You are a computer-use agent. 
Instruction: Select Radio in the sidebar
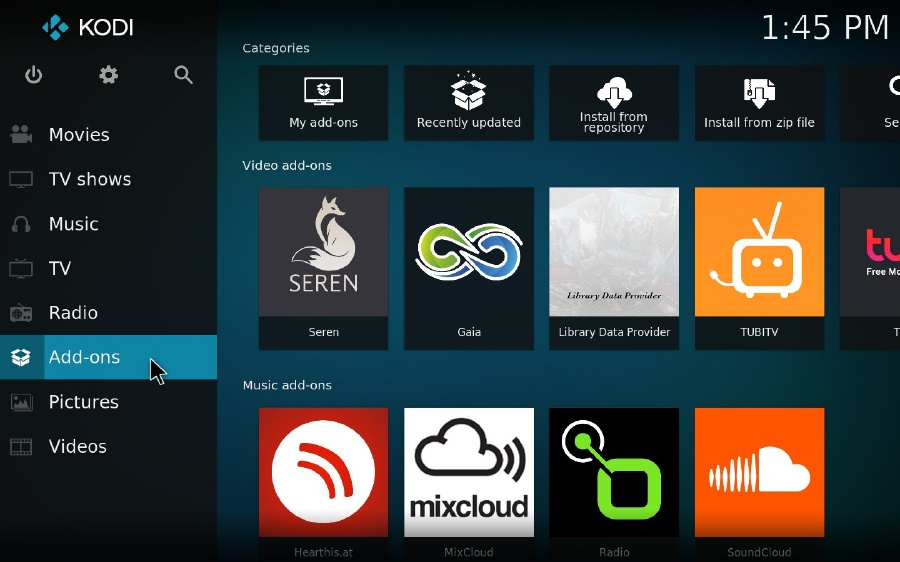pyautogui.click(x=108, y=312)
